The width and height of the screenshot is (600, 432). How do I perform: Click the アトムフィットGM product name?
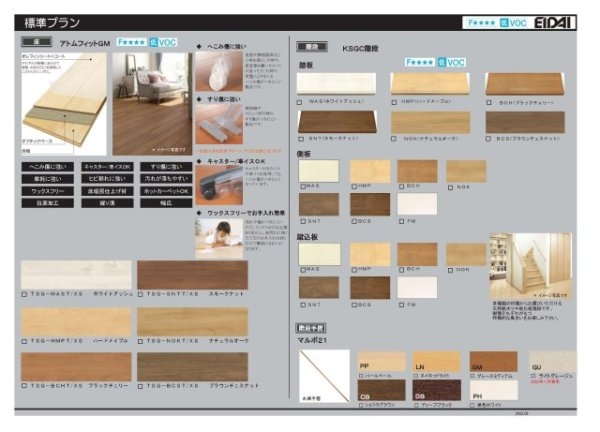(x=85, y=43)
